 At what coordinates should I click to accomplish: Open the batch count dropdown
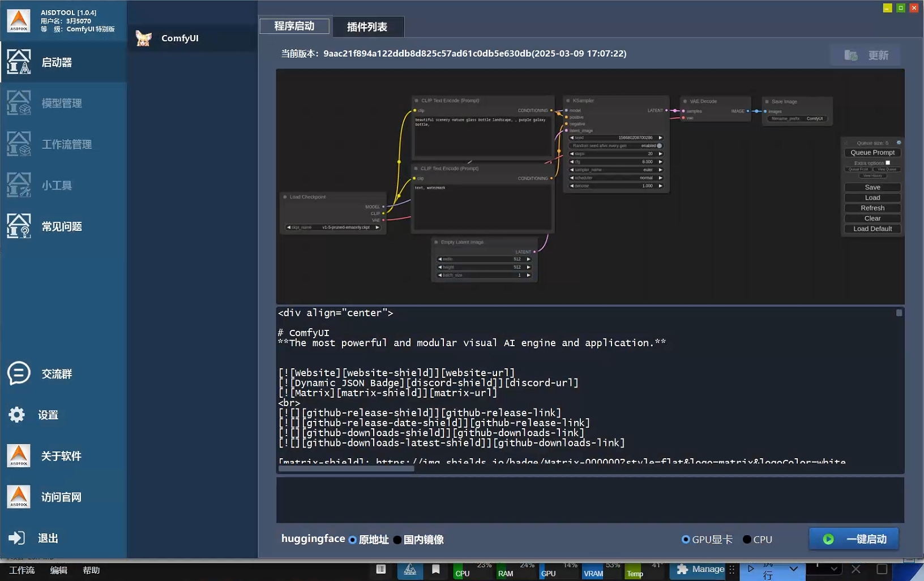pos(834,569)
